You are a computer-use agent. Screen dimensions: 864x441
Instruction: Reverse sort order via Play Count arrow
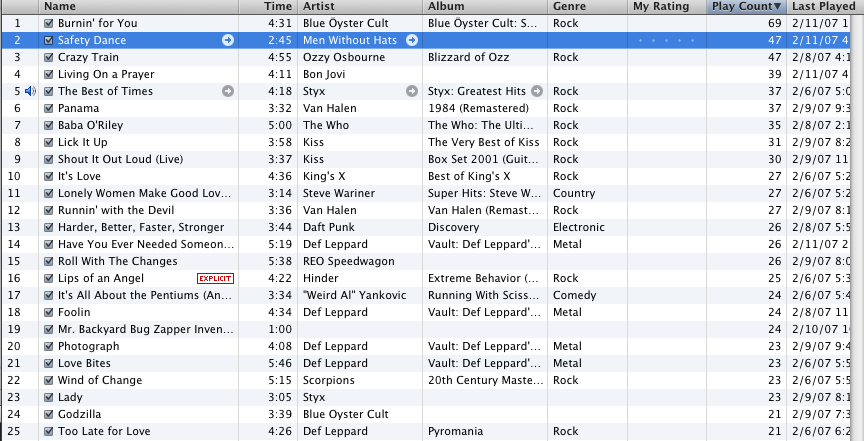click(777, 7)
